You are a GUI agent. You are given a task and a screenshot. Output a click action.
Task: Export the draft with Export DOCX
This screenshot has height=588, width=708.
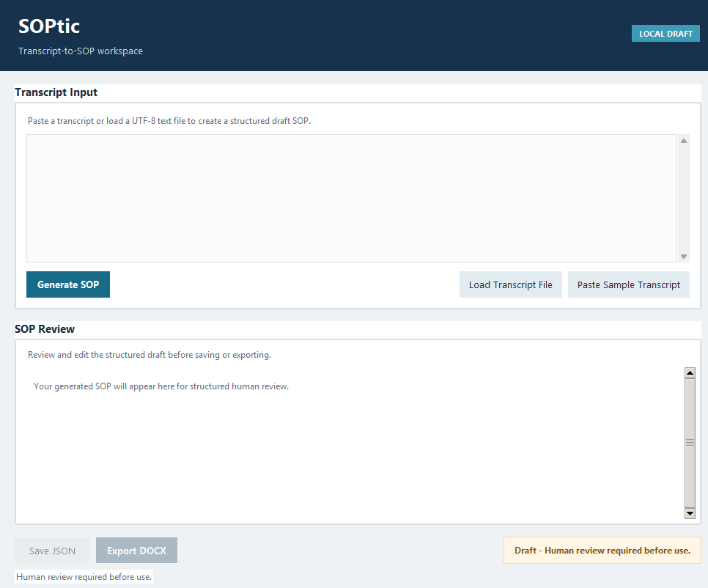pyautogui.click(x=137, y=551)
